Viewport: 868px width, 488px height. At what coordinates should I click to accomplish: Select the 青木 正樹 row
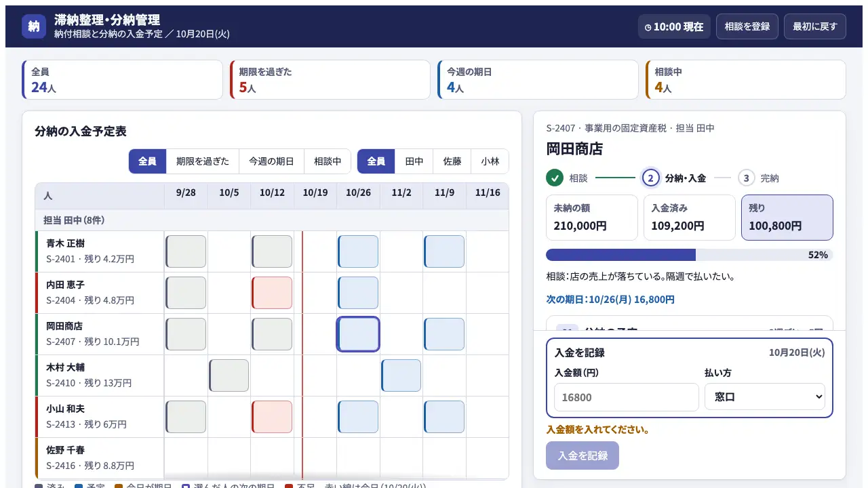click(100, 251)
